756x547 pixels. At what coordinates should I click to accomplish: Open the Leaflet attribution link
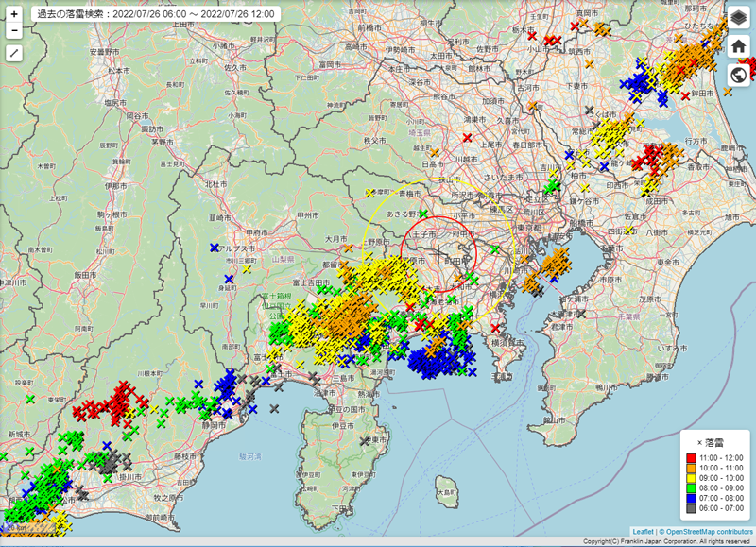tap(643, 532)
